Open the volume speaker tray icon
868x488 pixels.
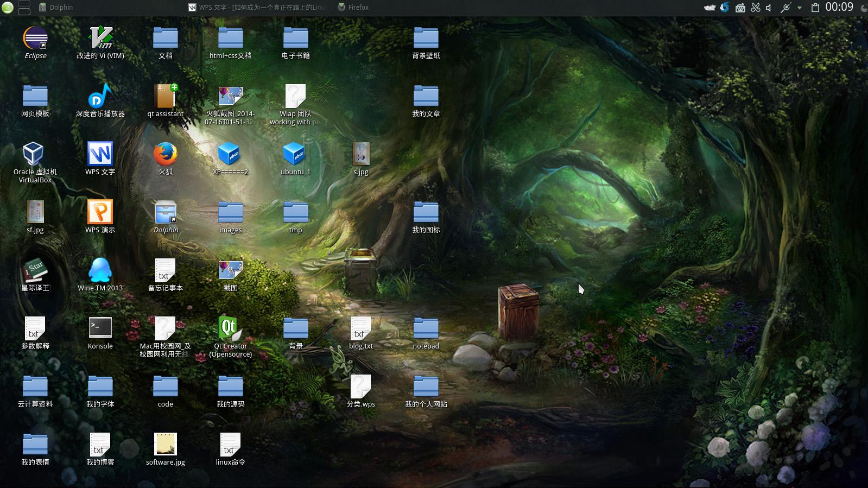[769, 8]
